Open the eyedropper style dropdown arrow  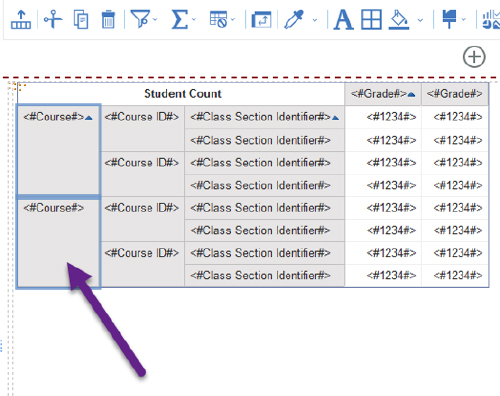click(315, 20)
